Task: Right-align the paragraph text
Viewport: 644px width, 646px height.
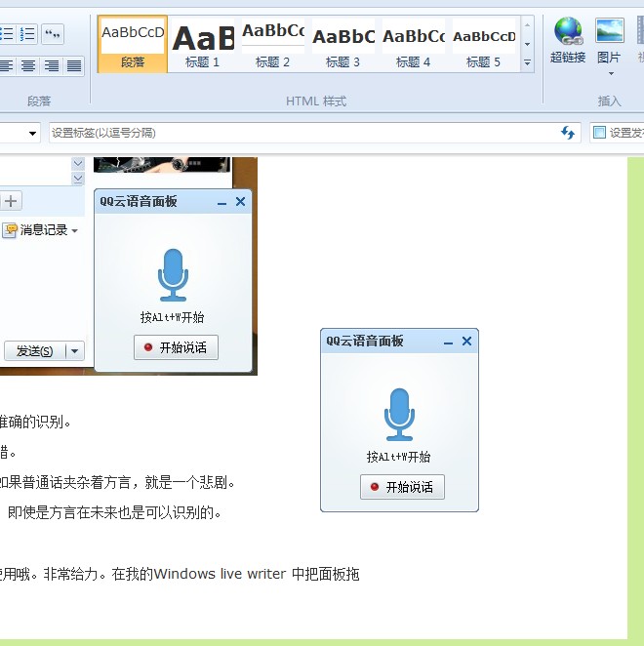Action: point(51,66)
